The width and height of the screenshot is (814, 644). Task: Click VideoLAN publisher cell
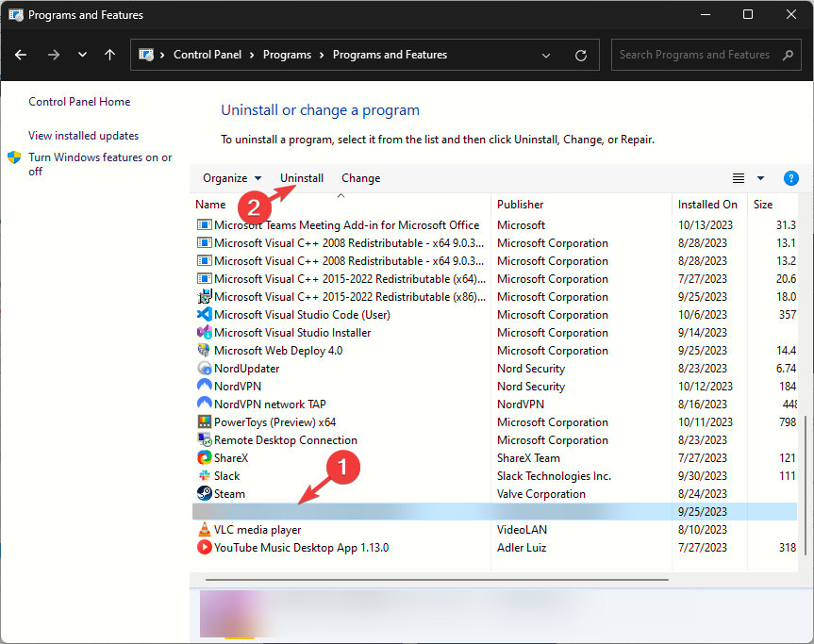522,529
